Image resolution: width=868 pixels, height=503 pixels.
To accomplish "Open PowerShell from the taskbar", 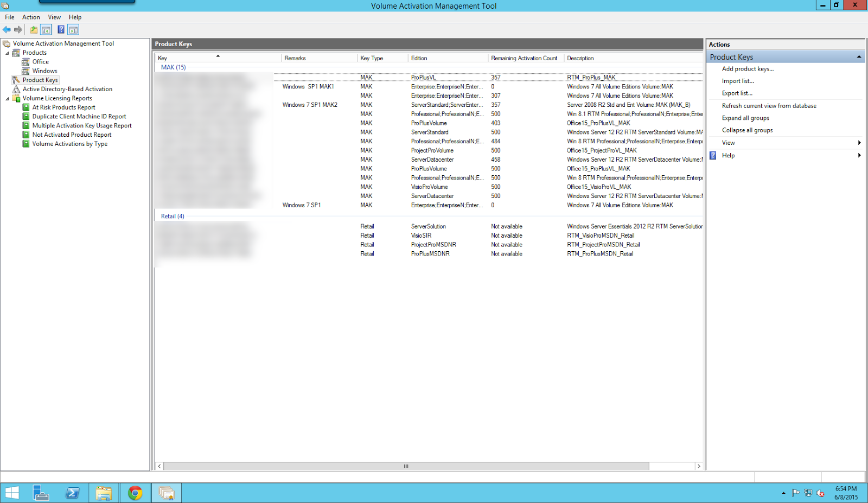I will 72,493.
